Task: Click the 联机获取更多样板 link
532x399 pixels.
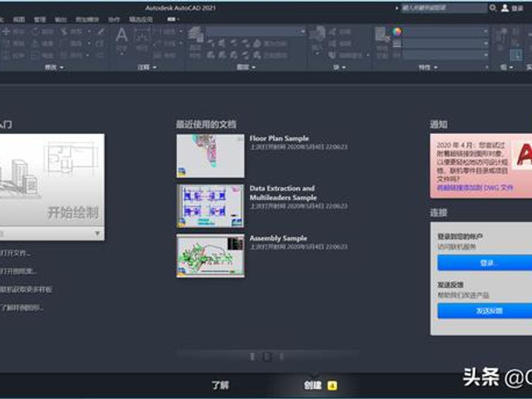Action: click(x=26, y=289)
